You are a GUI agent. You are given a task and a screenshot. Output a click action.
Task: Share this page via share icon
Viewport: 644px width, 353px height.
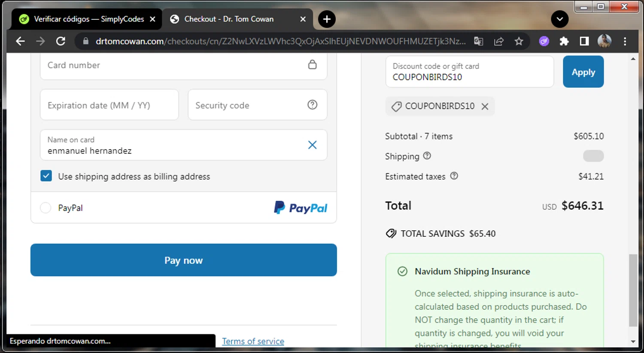[x=498, y=41]
